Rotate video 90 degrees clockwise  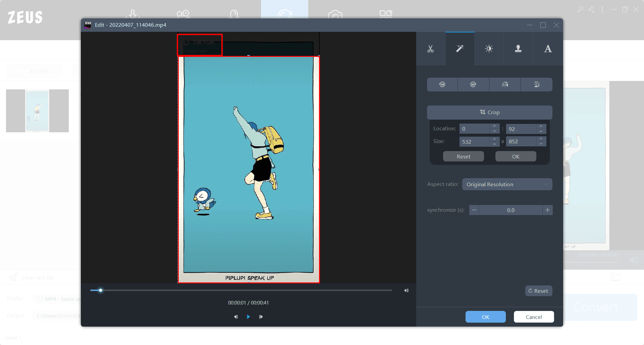(473, 84)
